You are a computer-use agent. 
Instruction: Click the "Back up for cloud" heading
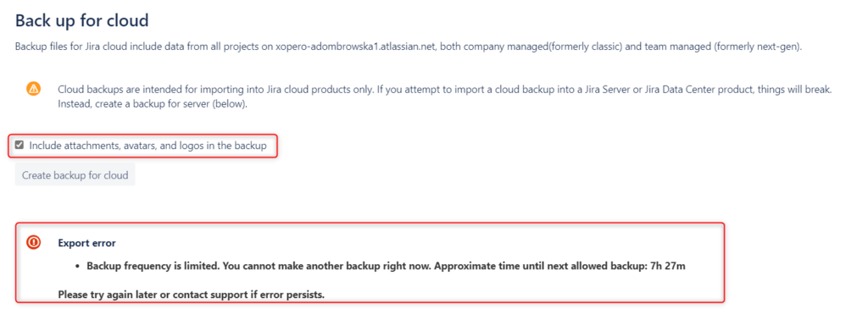[x=82, y=21]
